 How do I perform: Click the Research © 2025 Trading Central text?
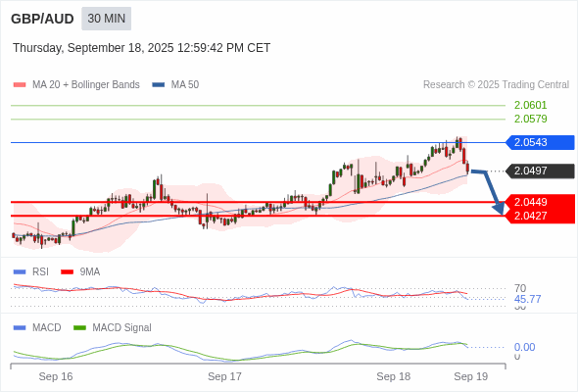click(x=496, y=85)
